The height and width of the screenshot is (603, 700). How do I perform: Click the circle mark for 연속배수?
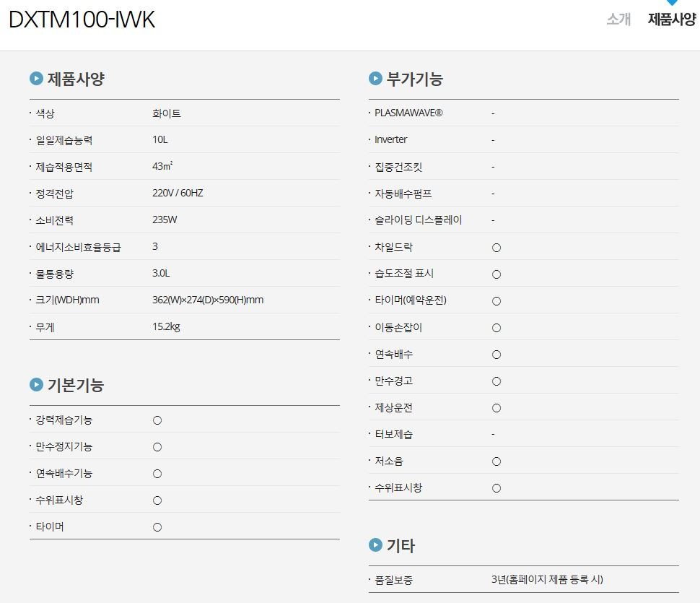point(496,355)
